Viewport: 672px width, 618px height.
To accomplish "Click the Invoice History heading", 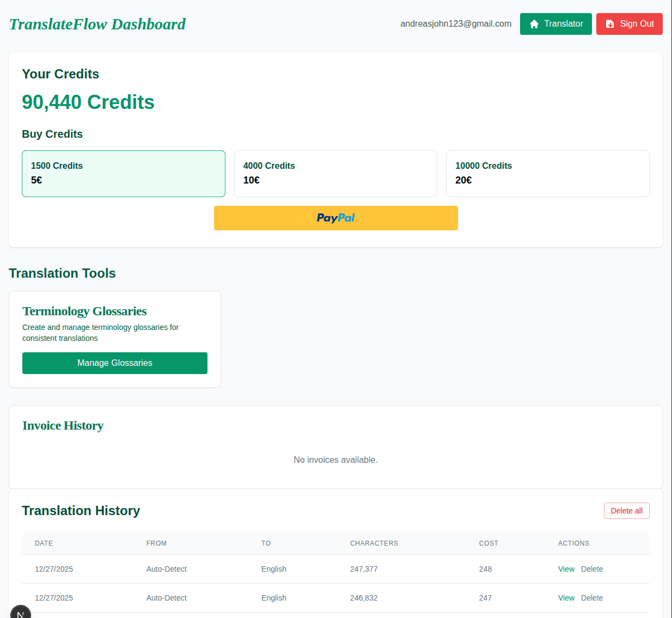I will coord(63,426).
